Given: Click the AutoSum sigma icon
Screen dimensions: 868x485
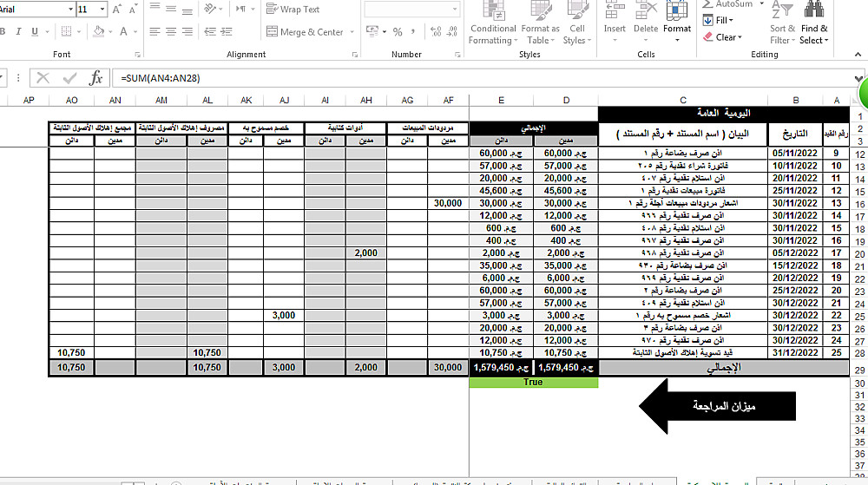Looking at the screenshot, I should (x=707, y=3).
